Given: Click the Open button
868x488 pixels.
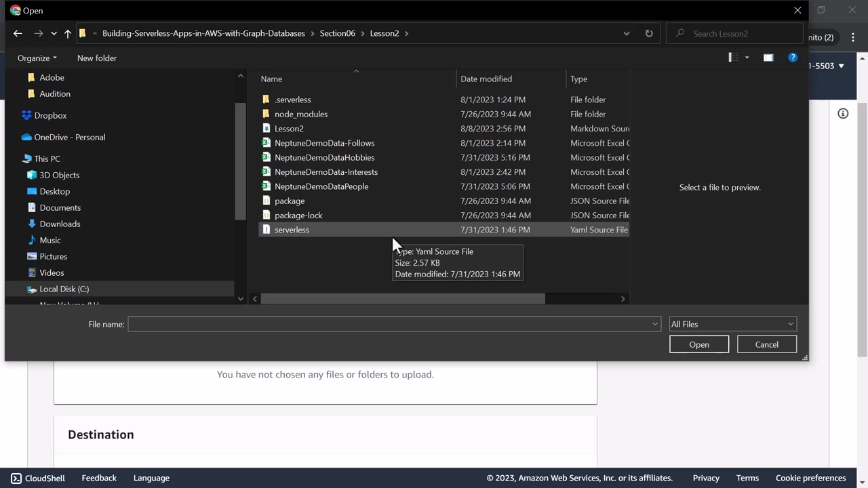Looking at the screenshot, I should pos(699,344).
